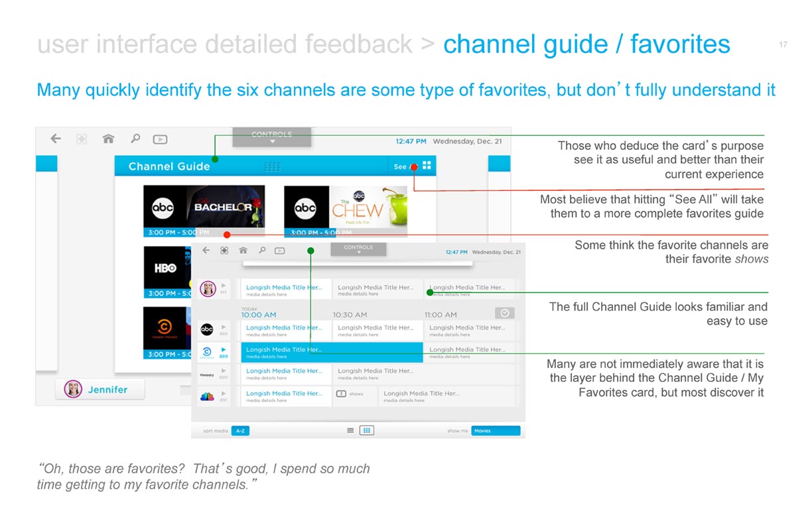Select the ABC The Chew channel card
This screenshot has width=812, height=525.
346,211
